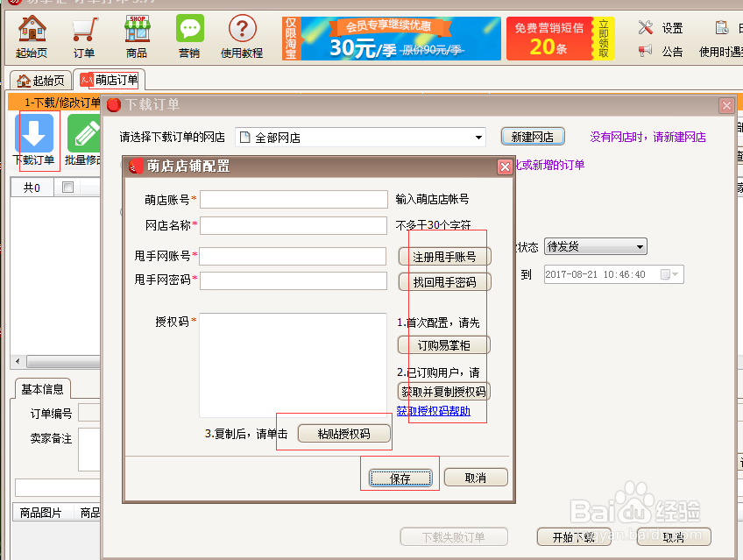Click the 30元/季 member discount banner

(x=392, y=39)
